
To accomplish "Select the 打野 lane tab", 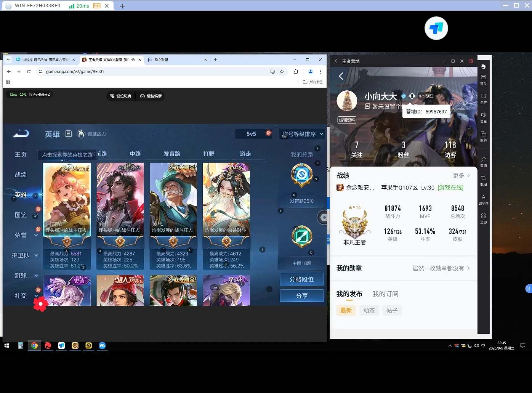I will click(209, 154).
